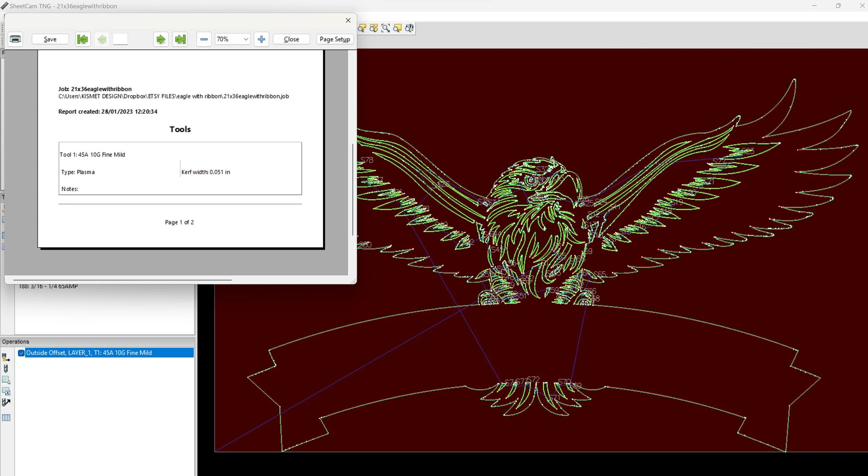Click the preview vertical scrollbar
This screenshot has width=868, height=476.
(352, 189)
